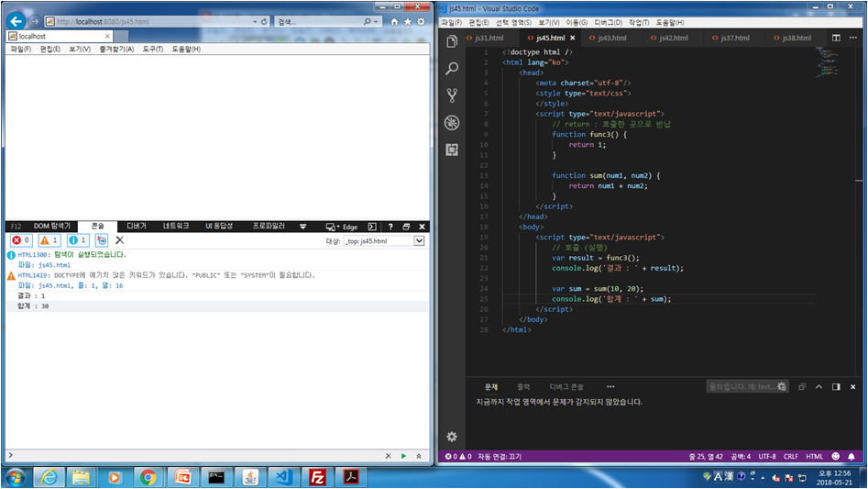Toggle warning messages filter in console

point(49,239)
